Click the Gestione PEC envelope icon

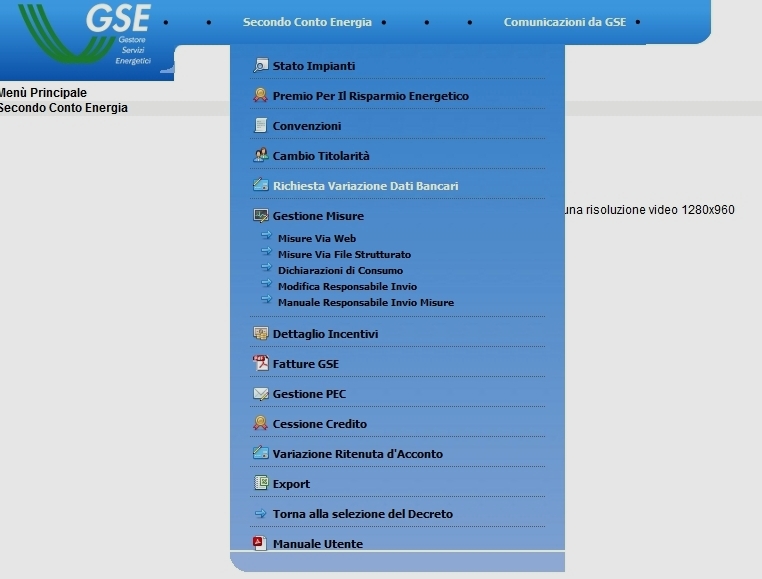point(260,393)
